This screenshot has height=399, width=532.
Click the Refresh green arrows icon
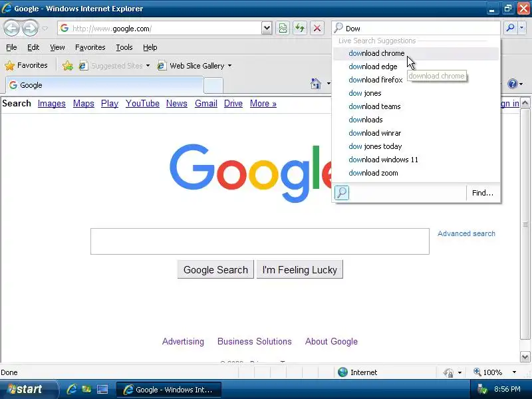coord(300,28)
